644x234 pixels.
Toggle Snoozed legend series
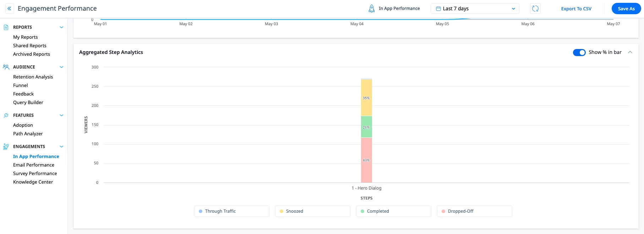pyautogui.click(x=313, y=211)
